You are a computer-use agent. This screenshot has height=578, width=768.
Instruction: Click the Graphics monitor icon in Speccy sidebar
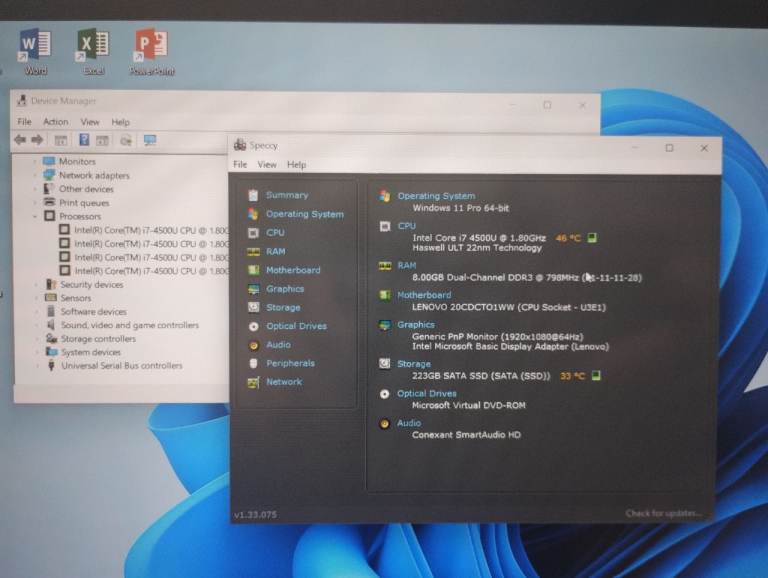[x=253, y=289]
